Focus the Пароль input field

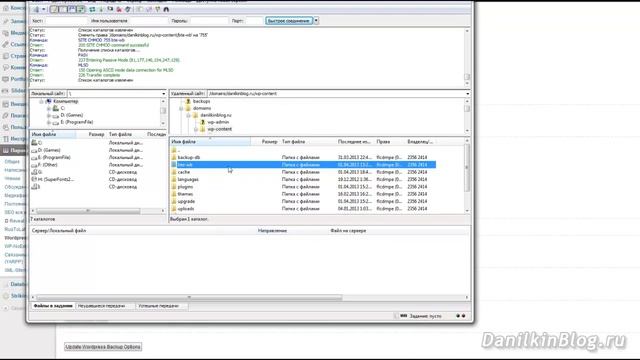[x=209, y=20]
